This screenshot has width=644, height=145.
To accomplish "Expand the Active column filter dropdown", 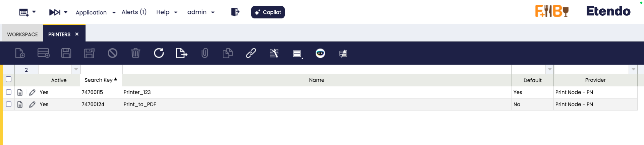I will click(76, 69).
